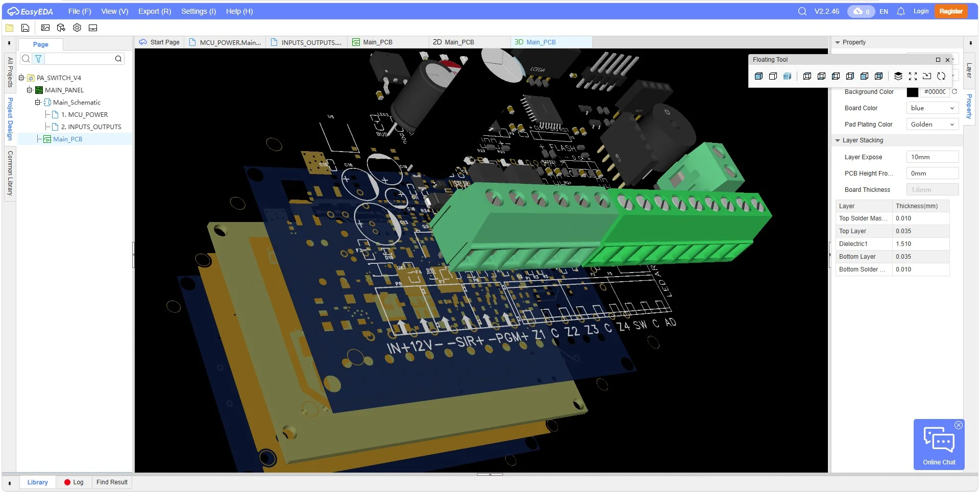Open the Board Color dropdown
Screen dimensions: 980x493
coord(932,108)
